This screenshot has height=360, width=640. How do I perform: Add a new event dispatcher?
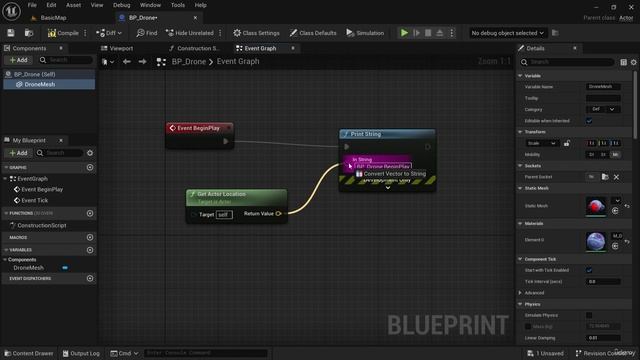90,278
